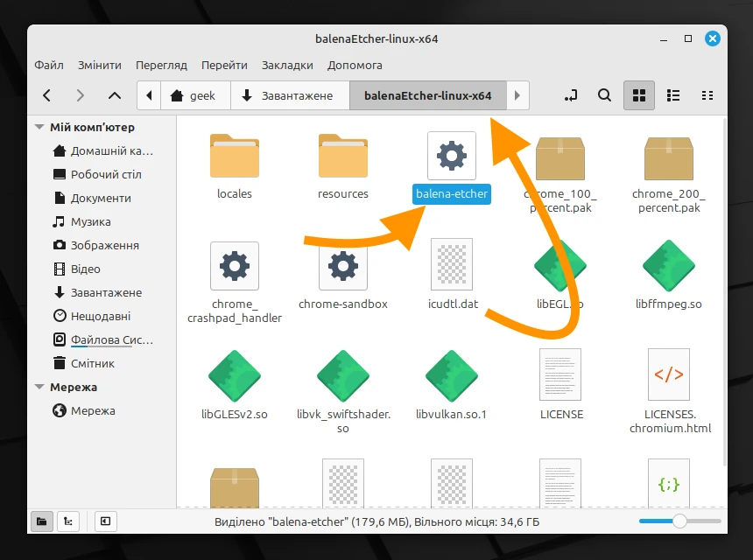Go up to the parent folder
The height and width of the screenshot is (560, 753).
tap(115, 95)
